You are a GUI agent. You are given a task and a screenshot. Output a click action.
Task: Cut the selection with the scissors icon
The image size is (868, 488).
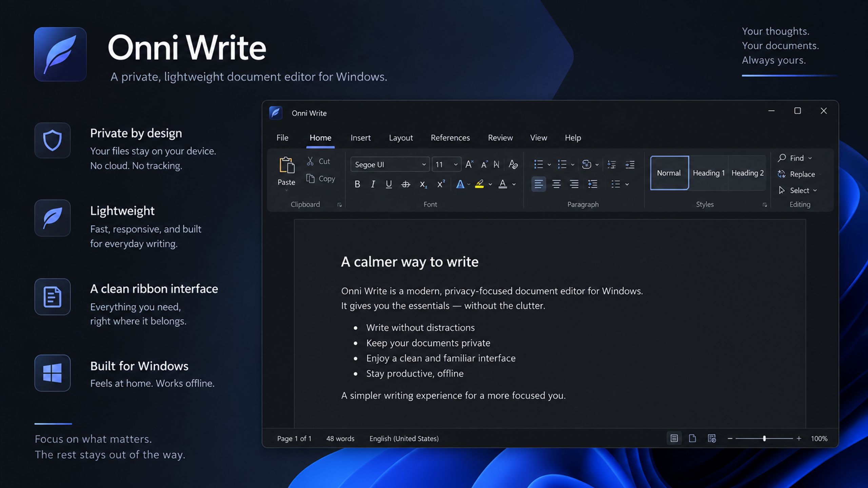tap(310, 161)
